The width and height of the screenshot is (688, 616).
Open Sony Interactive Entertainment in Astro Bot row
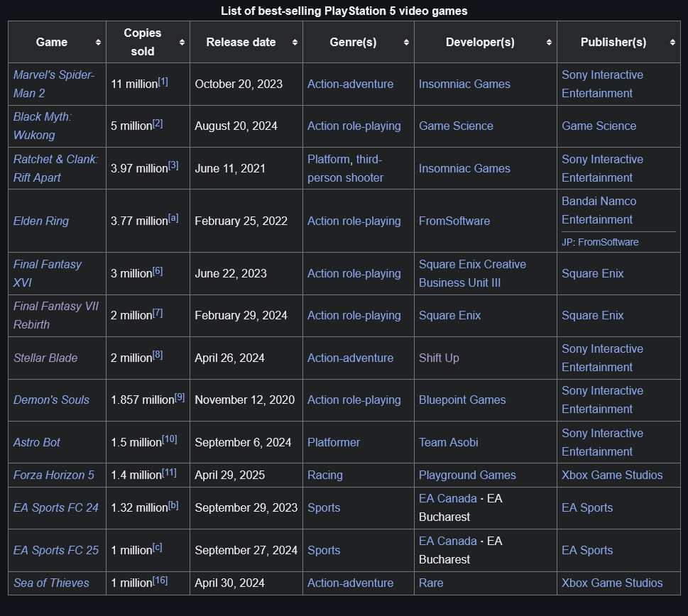tap(602, 442)
